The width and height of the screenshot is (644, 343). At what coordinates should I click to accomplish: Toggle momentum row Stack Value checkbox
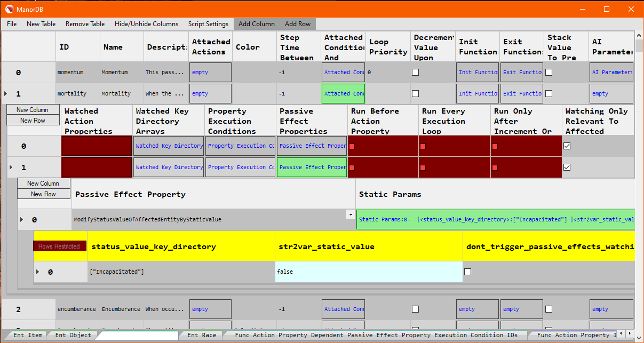[x=548, y=72]
